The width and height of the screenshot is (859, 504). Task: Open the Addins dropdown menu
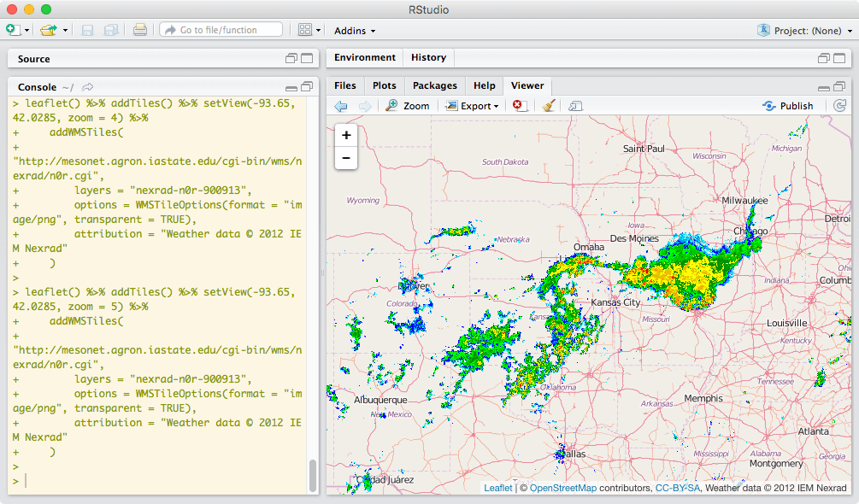pyautogui.click(x=355, y=31)
